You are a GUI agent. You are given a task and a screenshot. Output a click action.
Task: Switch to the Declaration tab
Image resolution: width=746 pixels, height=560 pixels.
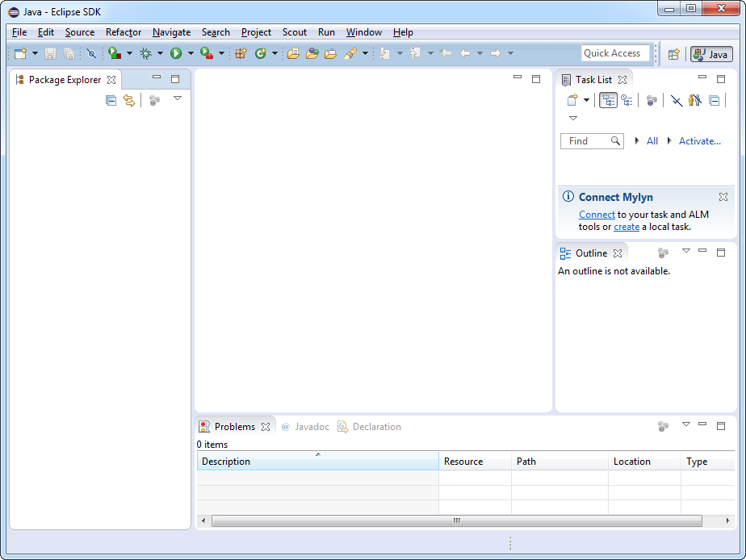369,427
